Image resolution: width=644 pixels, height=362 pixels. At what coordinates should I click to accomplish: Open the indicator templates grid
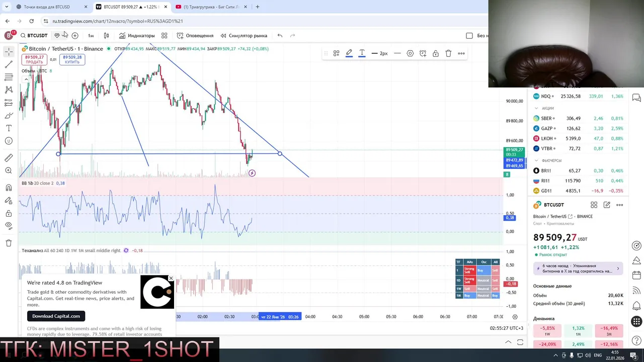(164, 36)
